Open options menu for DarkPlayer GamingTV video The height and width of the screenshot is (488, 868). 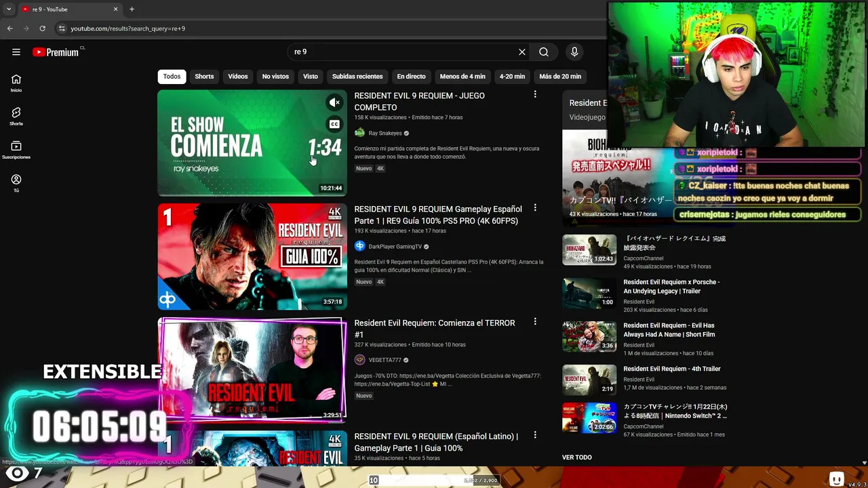[535, 208]
